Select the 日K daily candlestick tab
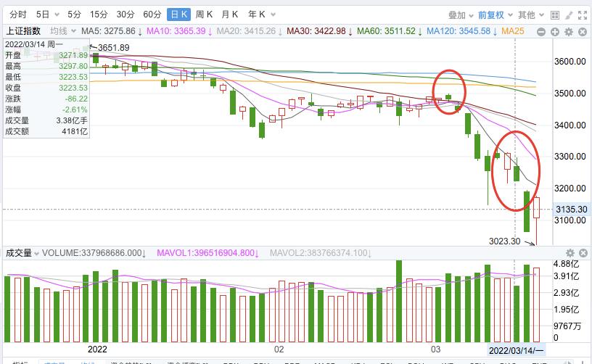Viewport: 592px width, 364px height. pos(178,15)
